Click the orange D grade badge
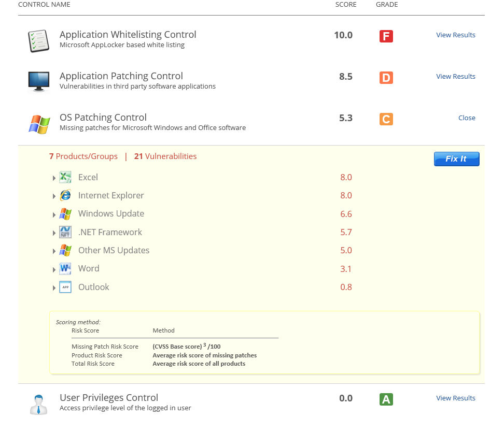 386,77
